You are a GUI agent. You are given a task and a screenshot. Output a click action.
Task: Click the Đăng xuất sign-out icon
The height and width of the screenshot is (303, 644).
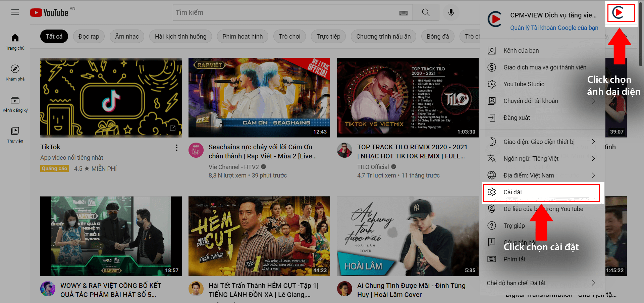(x=492, y=118)
